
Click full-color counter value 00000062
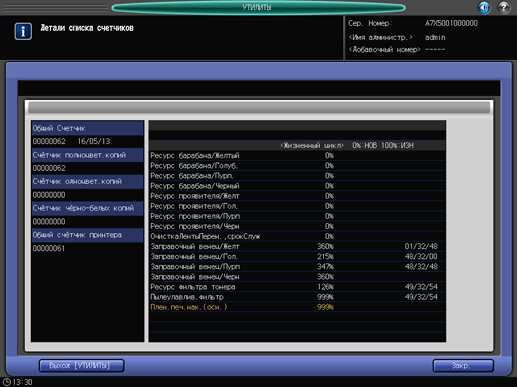[x=49, y=168]
